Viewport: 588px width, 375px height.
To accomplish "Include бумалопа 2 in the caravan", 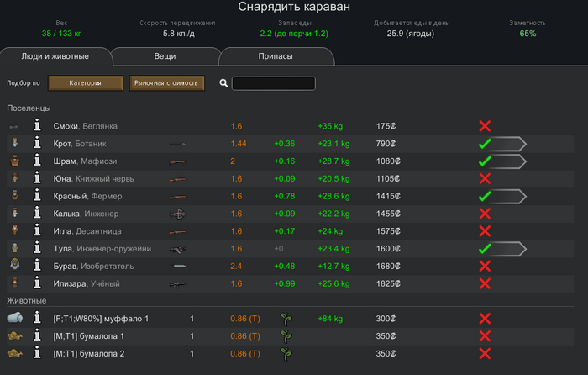I will tap(485, 353).
